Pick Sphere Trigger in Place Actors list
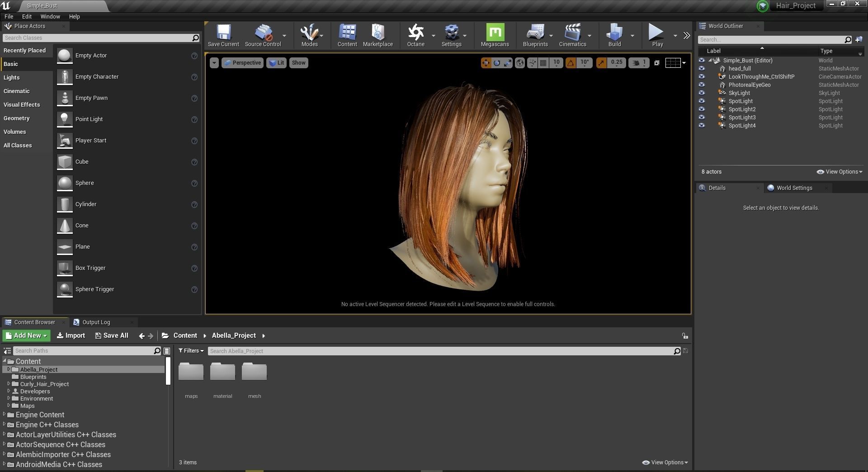The width and height of the screenshot is (868, 472). click(127, 289)
